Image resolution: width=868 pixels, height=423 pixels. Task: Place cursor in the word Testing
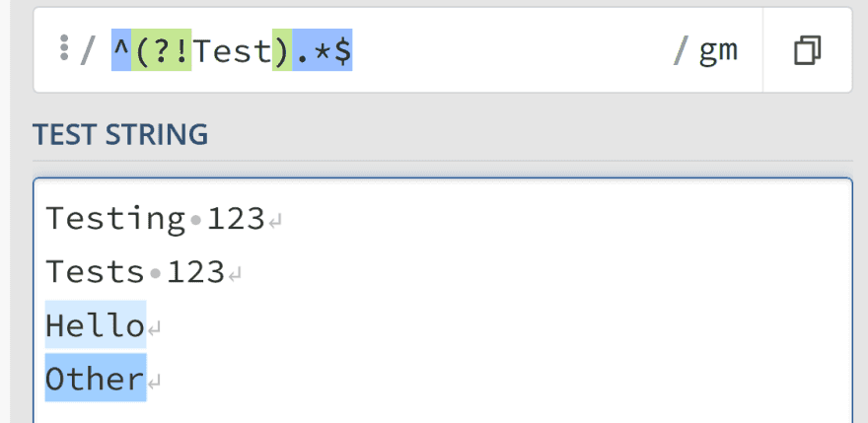(x=115, y=219)
